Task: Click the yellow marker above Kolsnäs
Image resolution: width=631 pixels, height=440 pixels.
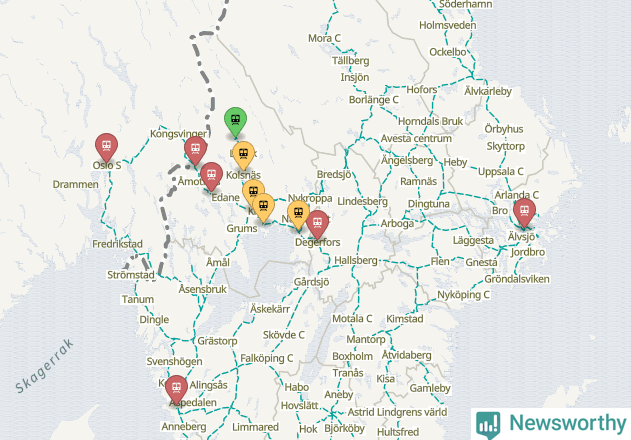Action: click(244, 156)
